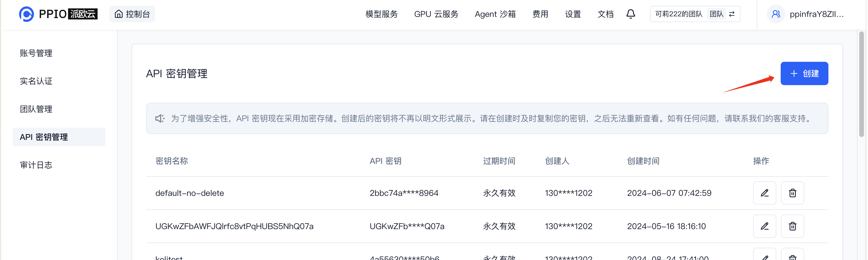Edit the default-no-delete key
The width and height of the screenshot is (868, 260).
click(x=764, y=193)
